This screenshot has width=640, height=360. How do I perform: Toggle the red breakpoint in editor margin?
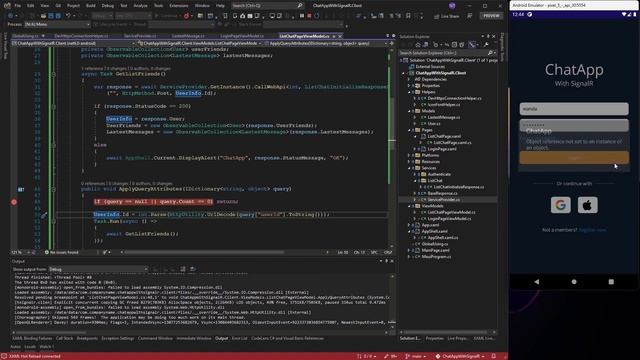pyautogui.click(x=14, y=202)
